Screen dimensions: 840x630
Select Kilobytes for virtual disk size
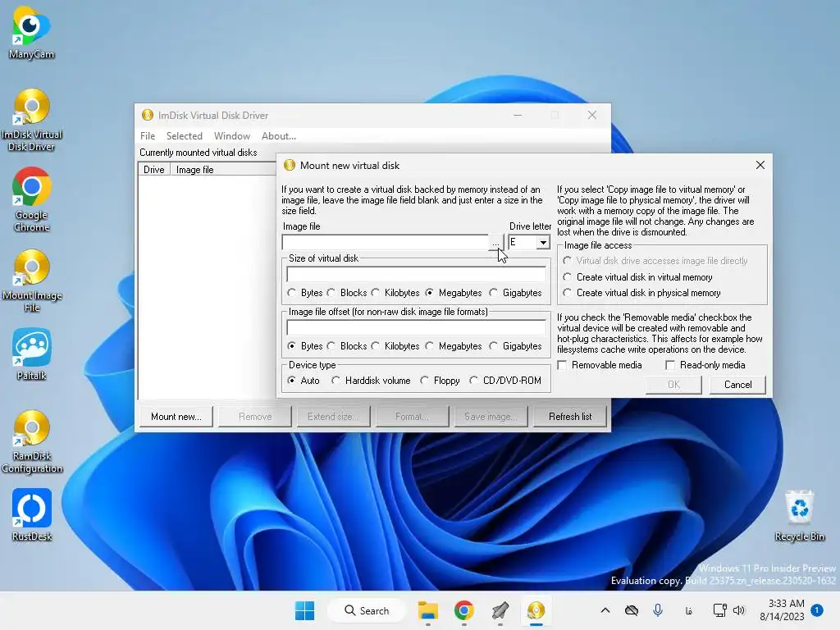(395, 293)
